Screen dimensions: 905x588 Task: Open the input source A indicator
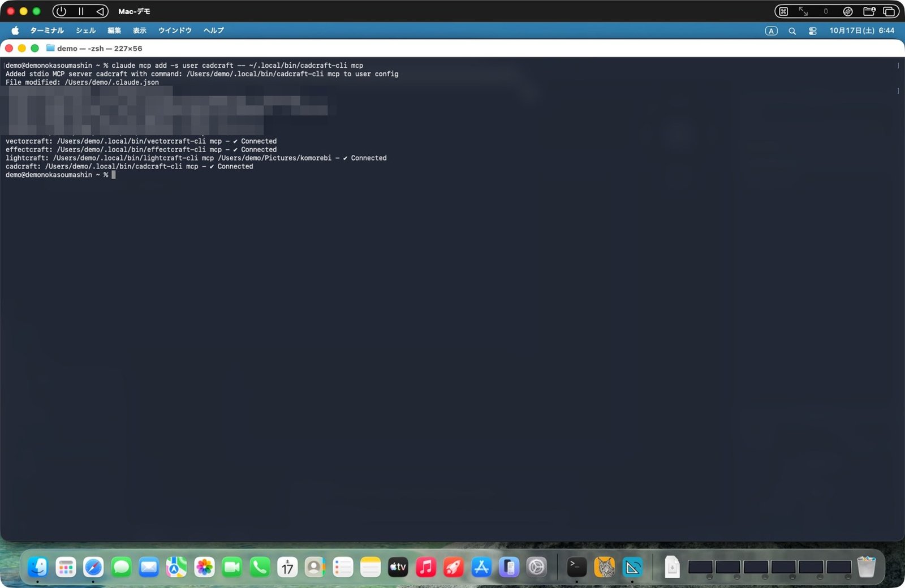click(x=772, y=31)
